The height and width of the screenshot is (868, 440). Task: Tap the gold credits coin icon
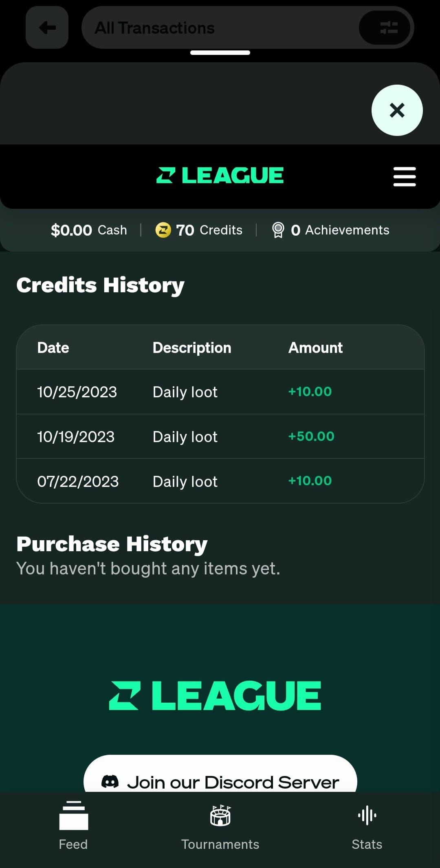(163, 230)
